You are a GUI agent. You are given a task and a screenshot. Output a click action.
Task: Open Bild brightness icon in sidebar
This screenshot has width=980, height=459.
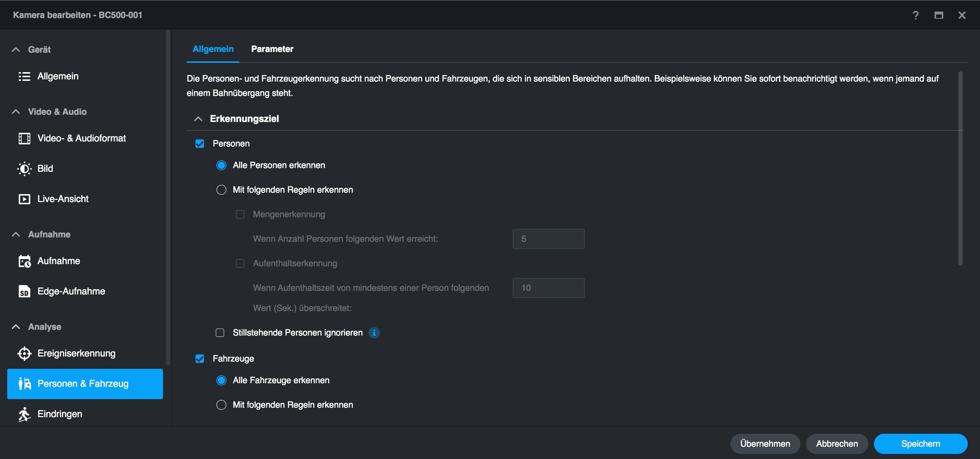25,169
